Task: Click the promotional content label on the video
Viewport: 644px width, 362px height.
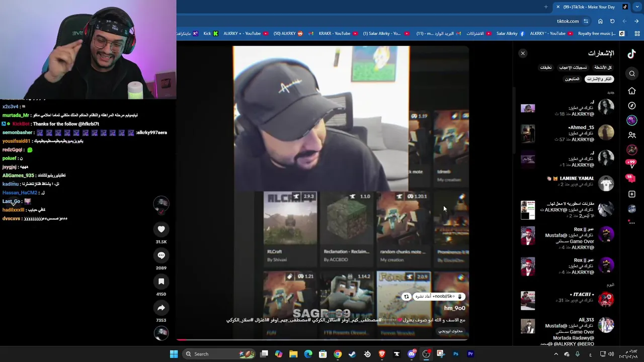Action: [450, 331]
